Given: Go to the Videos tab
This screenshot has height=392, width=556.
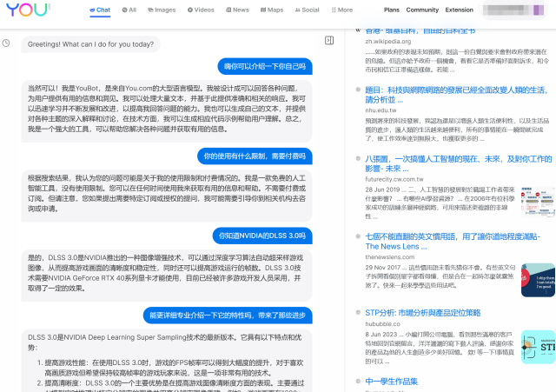Looking at the screenshot, I should [201, 10].
